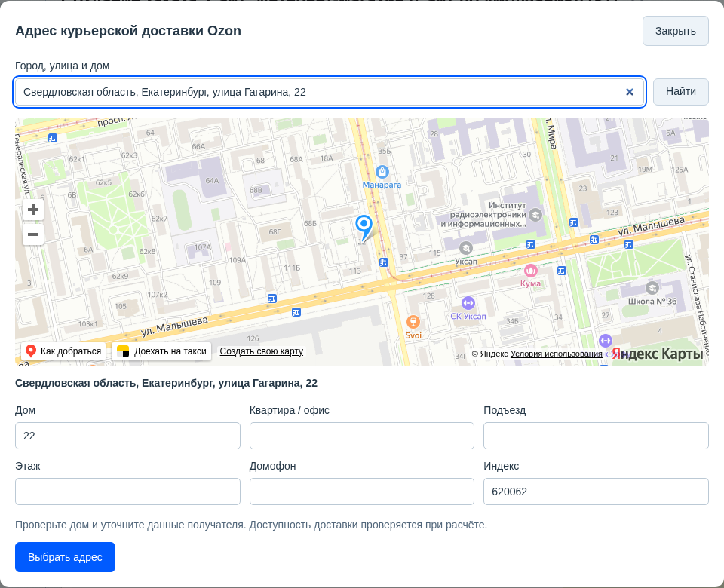
Task: Confirm with Выбрать адрес button
Action: 65,557
